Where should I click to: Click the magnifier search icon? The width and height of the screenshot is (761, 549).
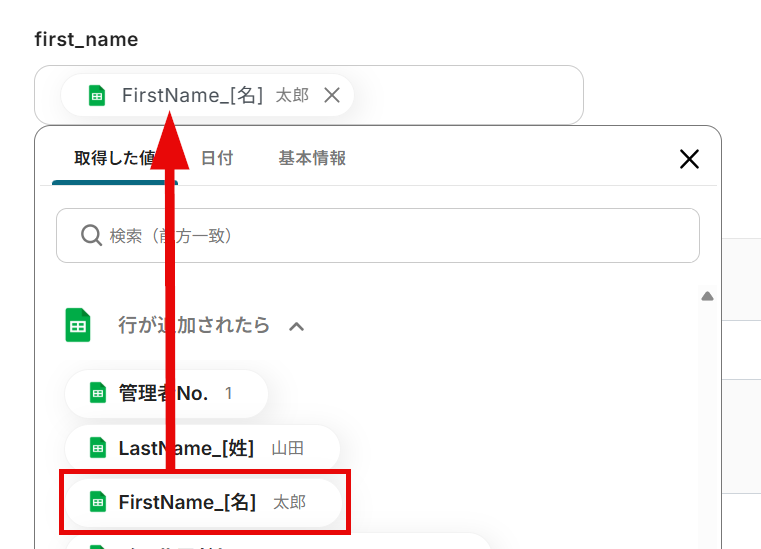91,235
